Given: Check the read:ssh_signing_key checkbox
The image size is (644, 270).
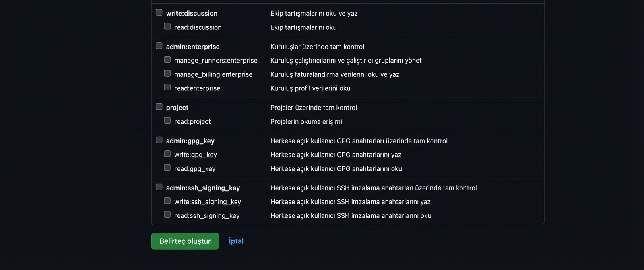Looking at the screenshot, I should point(167,214).
